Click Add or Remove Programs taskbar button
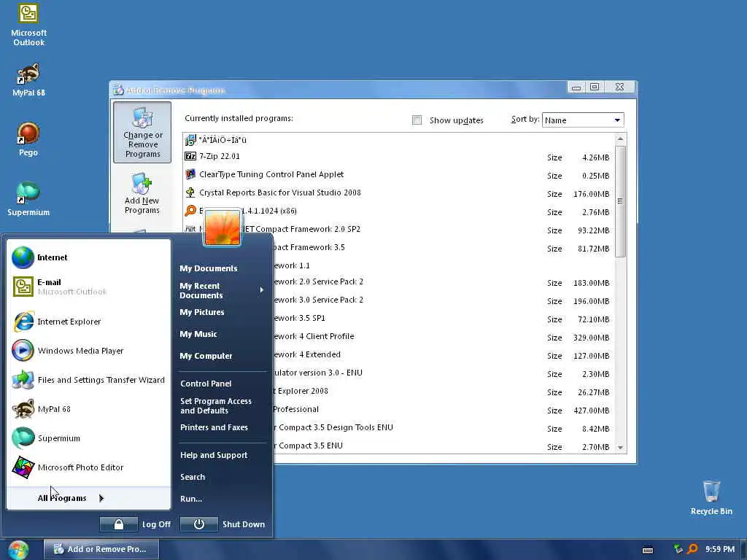The image size is (747, 560). click(x=101, y=550)
